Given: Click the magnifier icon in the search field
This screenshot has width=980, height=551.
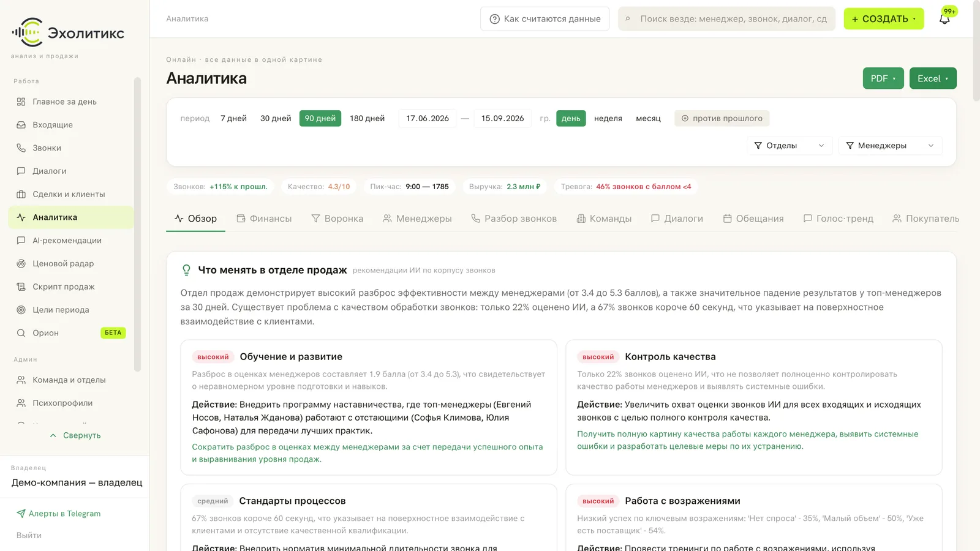Looking at the screenshot, I should coord(628,19).
